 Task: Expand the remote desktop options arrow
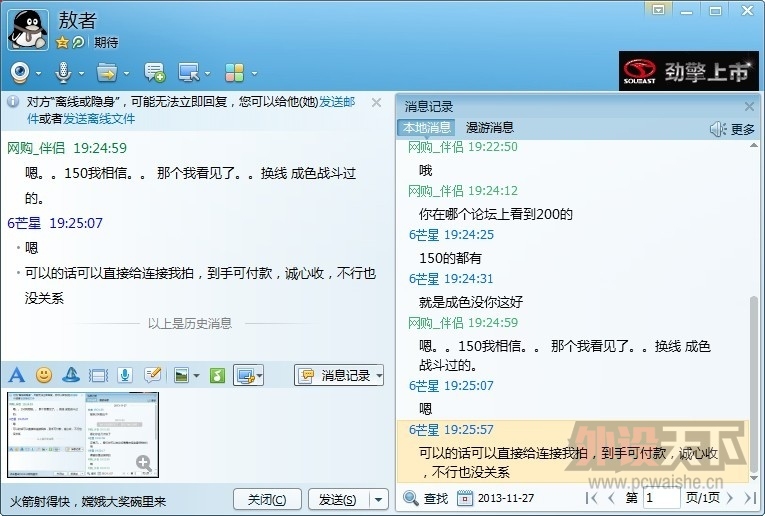(x=207, y=74)
